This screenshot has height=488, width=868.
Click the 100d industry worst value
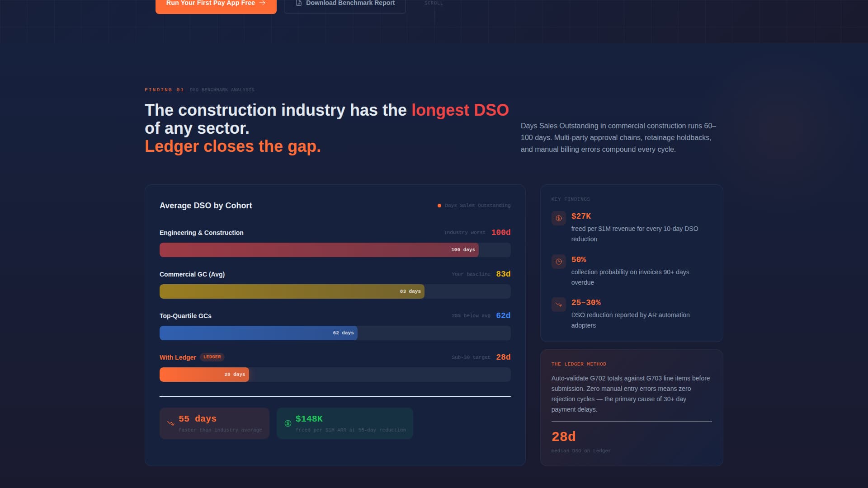coord(501,232)
